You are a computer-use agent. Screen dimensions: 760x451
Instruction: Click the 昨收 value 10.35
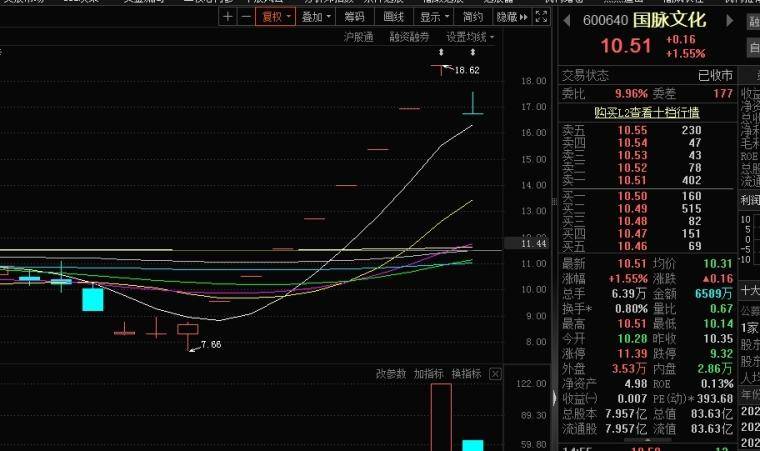pos(718,338)
